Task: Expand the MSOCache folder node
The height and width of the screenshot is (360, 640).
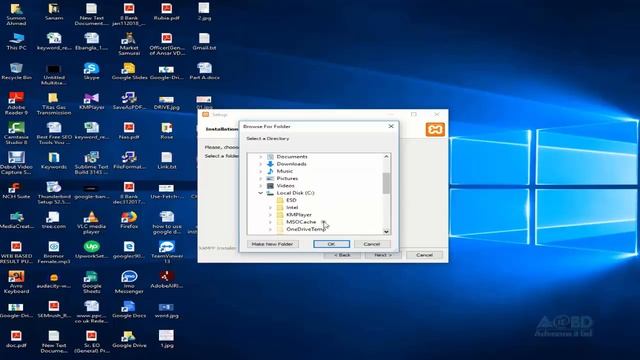Action: [270, 222]
